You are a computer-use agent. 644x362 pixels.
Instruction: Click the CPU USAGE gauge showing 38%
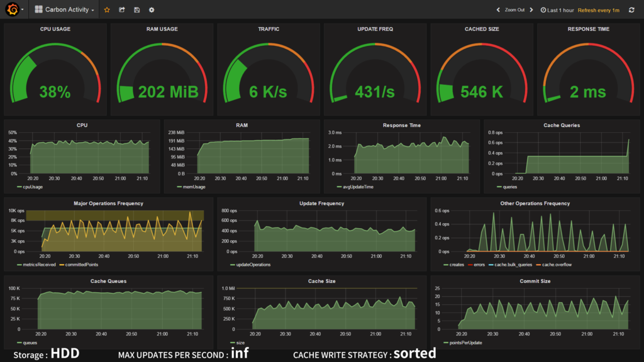[x=55, y=74]
